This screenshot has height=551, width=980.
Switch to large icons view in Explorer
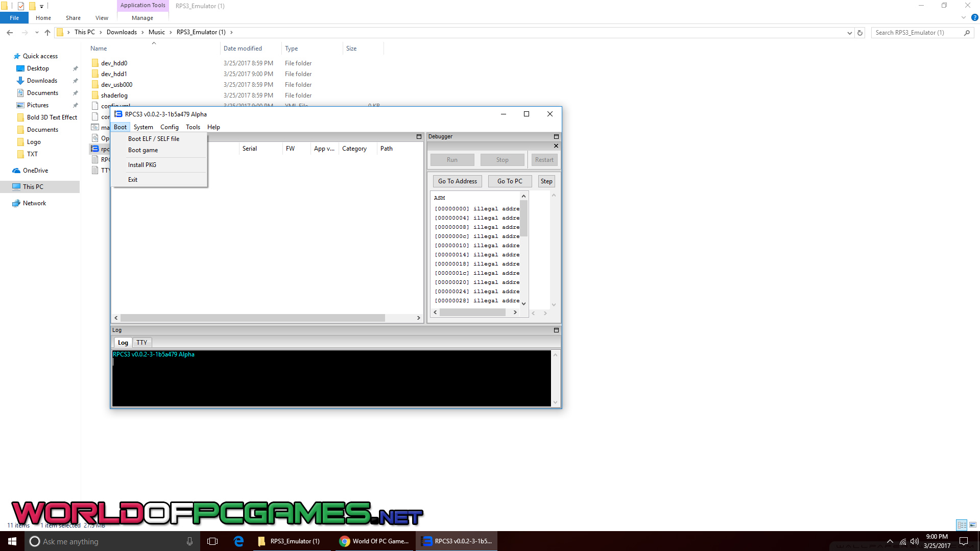pos(973,525)
